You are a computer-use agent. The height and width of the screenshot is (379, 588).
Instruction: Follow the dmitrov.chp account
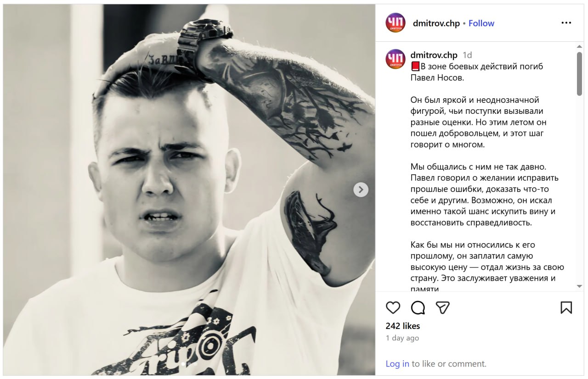pos(481,23)
